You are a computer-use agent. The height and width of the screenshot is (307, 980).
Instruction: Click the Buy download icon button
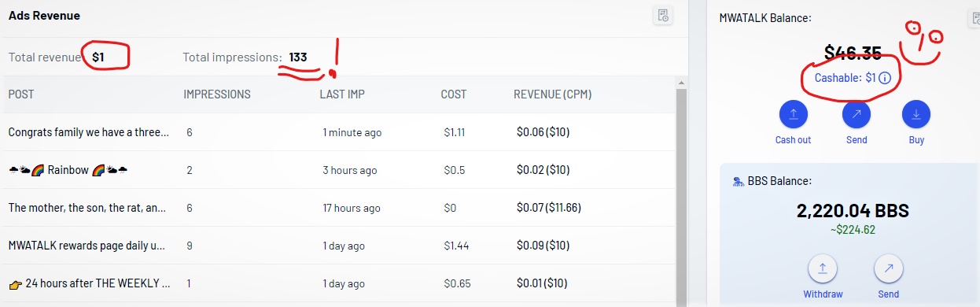916,114
